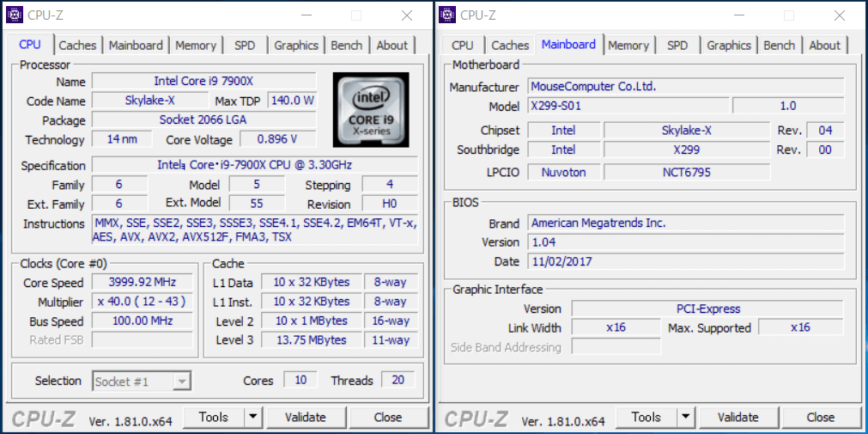Click motherboard model revision '1.0'
Image resolution: width=868 pixels, height=434 pixels.
point(788,106)
